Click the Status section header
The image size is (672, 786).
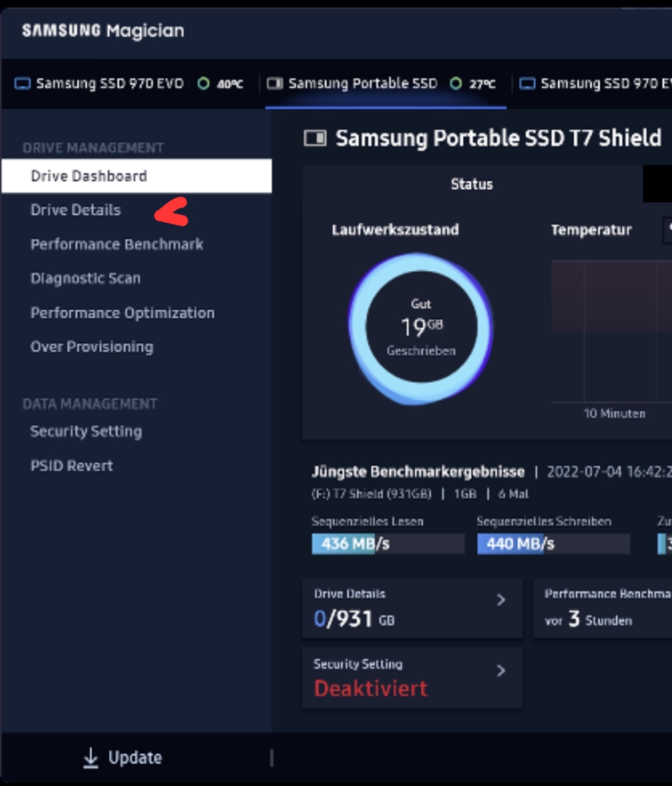coord(472,184)
